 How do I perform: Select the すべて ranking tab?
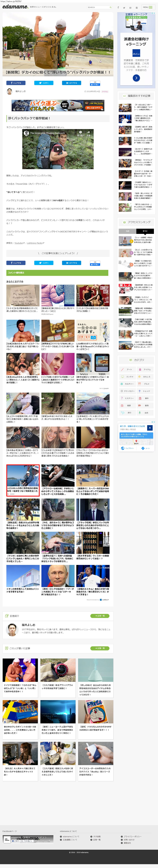145,231
